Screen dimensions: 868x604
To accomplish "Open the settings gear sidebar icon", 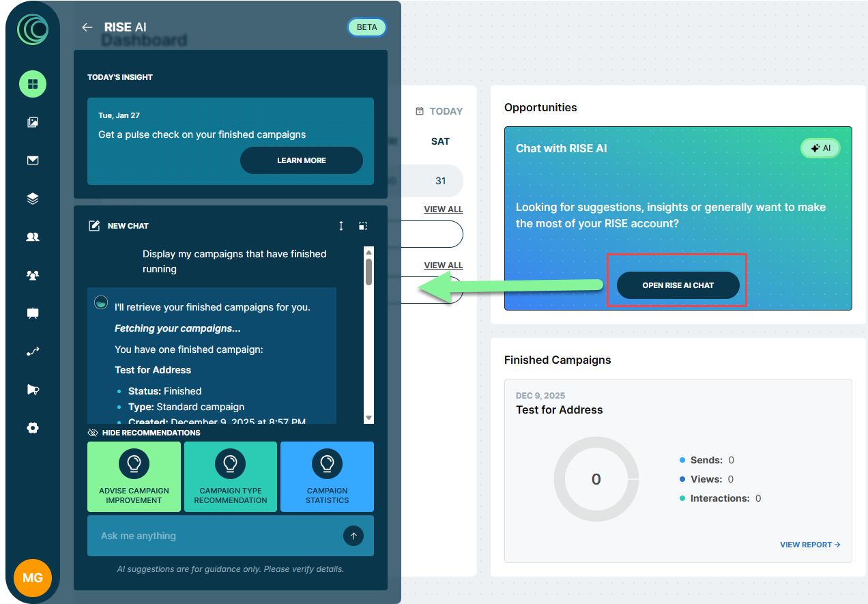I will tap(33, 428).
